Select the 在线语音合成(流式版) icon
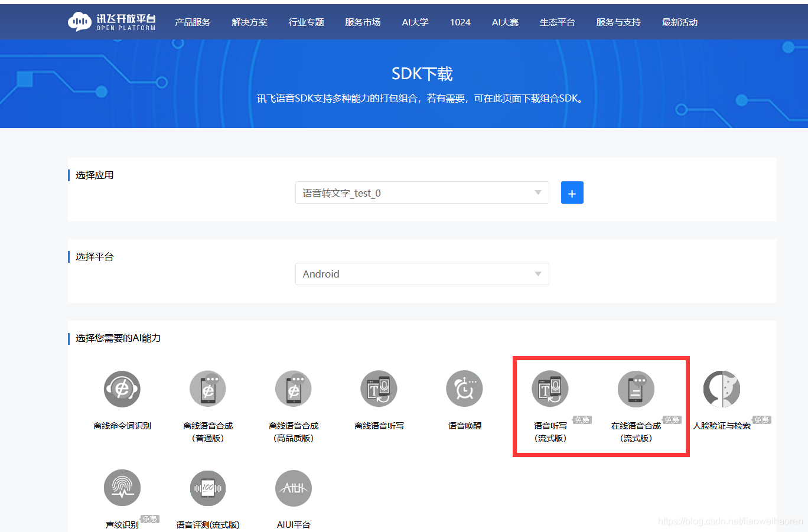This screenshot has width=808, height=532. (636, 389)
